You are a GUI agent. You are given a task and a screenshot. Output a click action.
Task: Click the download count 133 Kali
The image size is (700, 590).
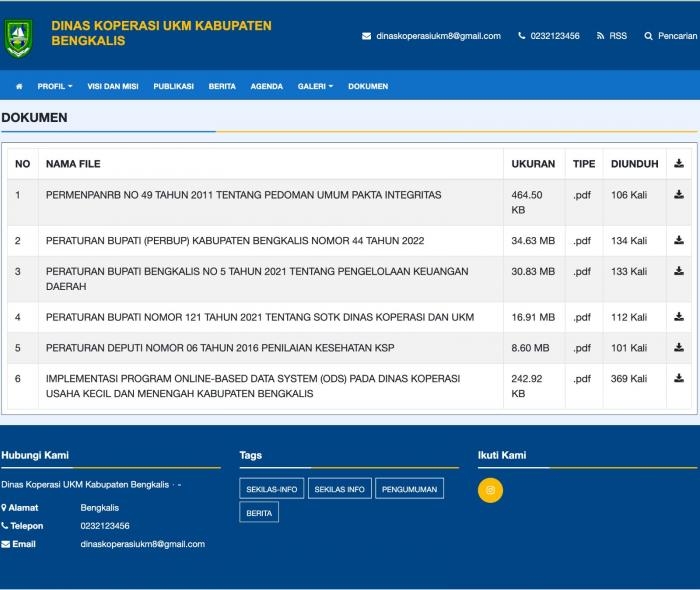click(629, 271)
